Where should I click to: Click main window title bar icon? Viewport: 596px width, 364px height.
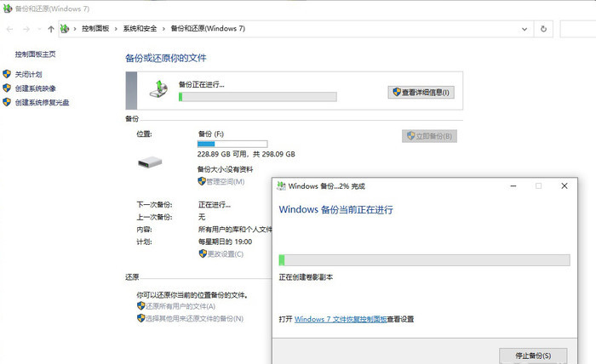[7, 9]
